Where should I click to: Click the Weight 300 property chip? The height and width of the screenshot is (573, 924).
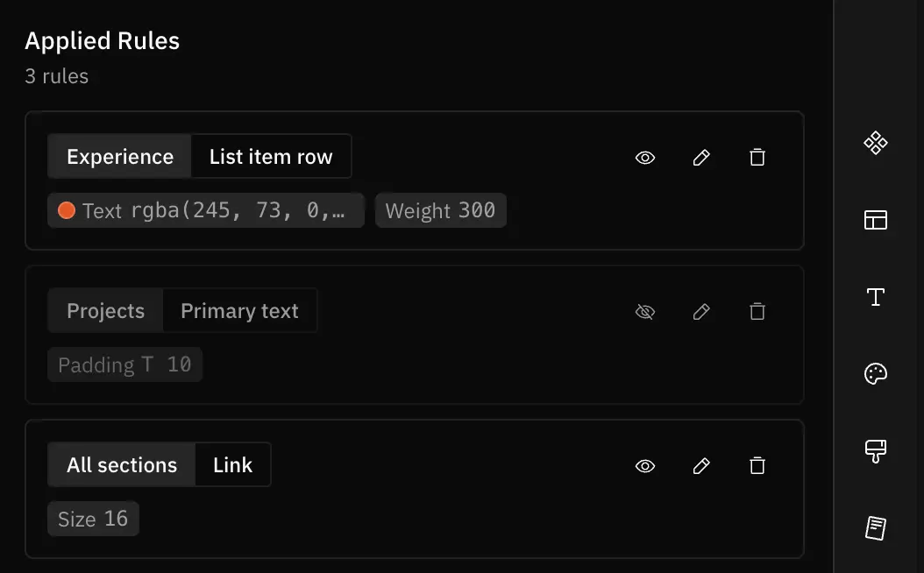pos(441,210)
